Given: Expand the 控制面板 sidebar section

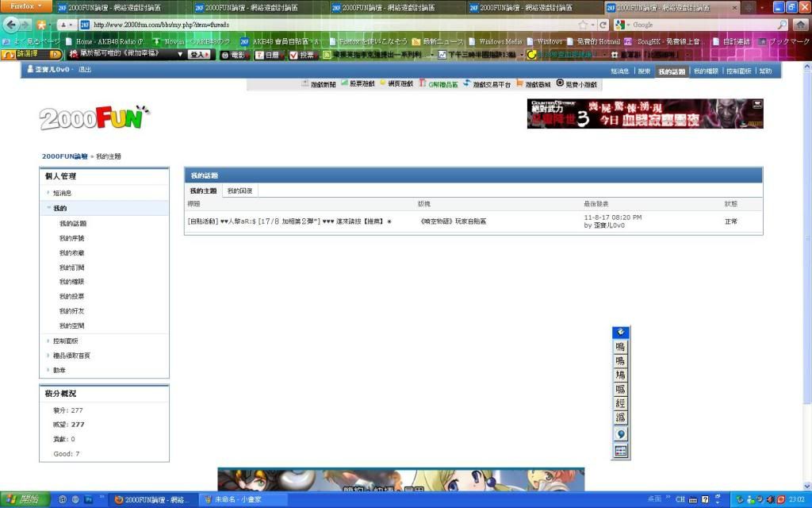Looking at the screenshot, I should [65, 341].
